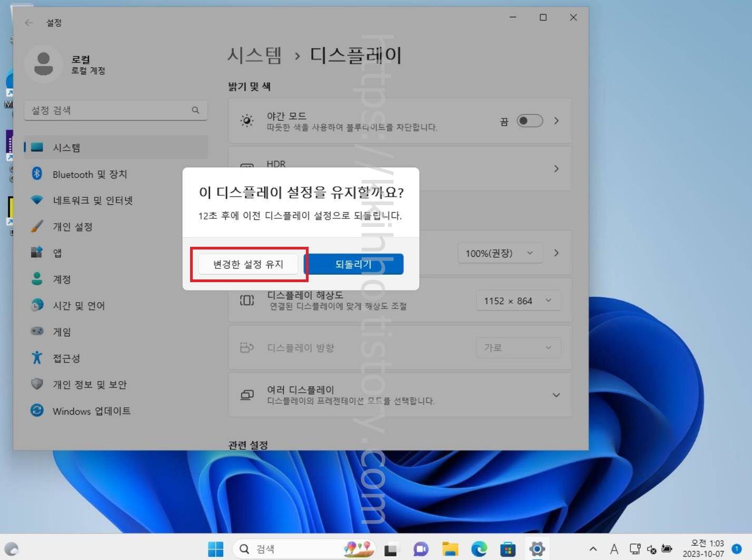Click the taskbar 검색 search box

(304, 549)
